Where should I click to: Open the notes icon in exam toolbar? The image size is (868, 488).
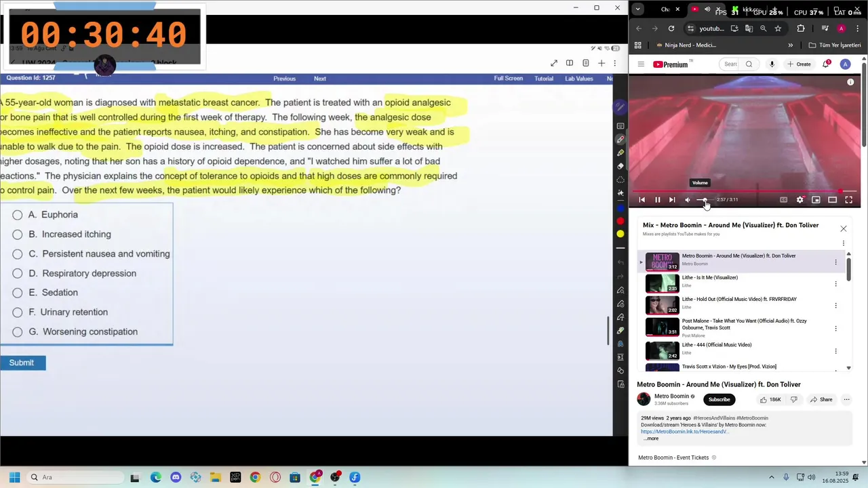coord(586,63)
